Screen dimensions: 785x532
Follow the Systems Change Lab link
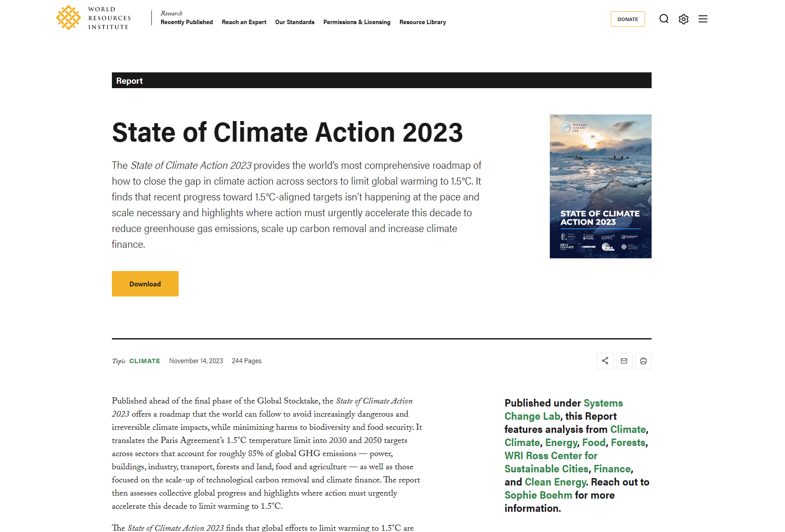[x=564, y=410]
